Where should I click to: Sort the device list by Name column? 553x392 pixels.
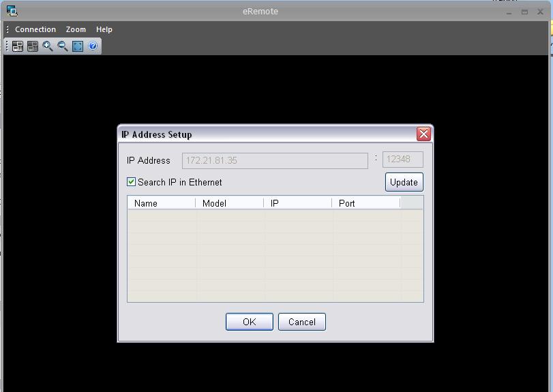[161, 203]
